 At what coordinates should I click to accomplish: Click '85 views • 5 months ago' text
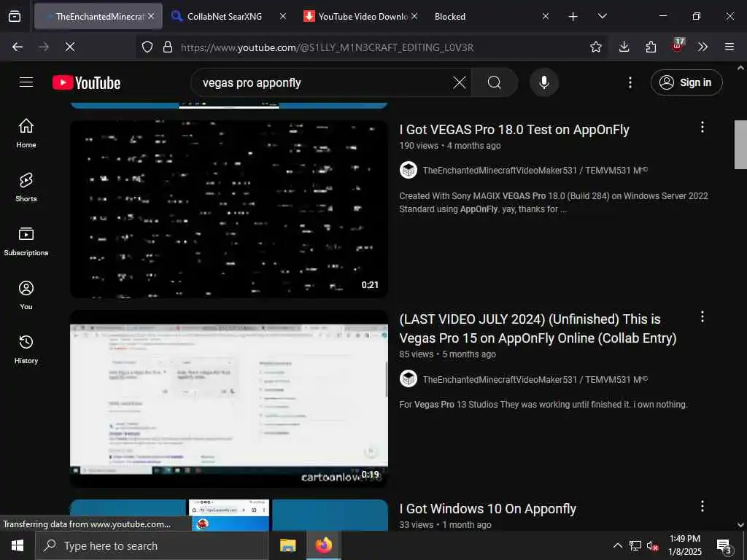click(447, 354)
